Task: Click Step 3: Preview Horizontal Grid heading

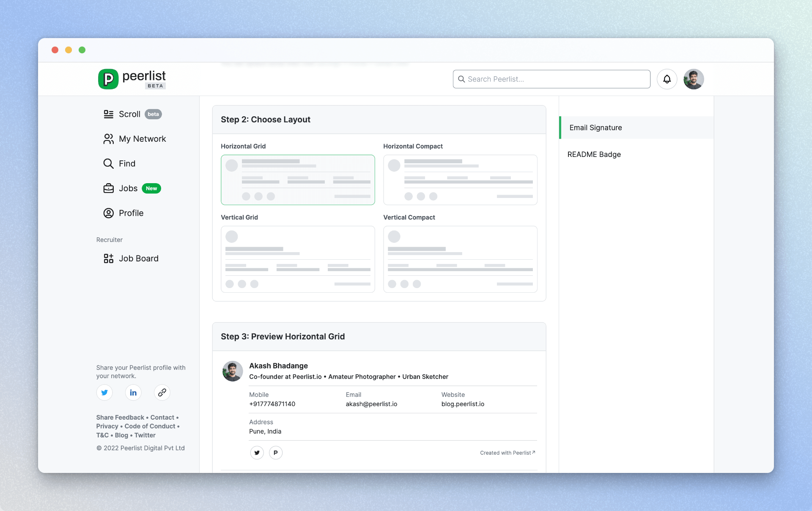Action: [x=283, y=337]
